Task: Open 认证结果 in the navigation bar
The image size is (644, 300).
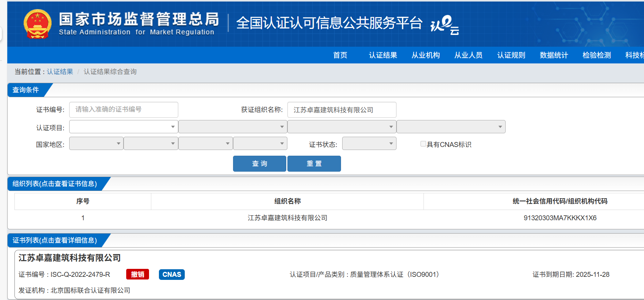Action: click(x=383, y=55)
